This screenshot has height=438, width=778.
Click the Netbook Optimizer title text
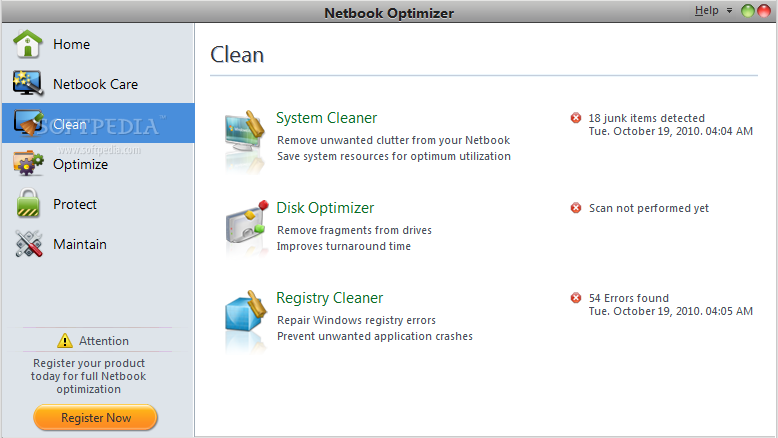[x=389, y=13]
